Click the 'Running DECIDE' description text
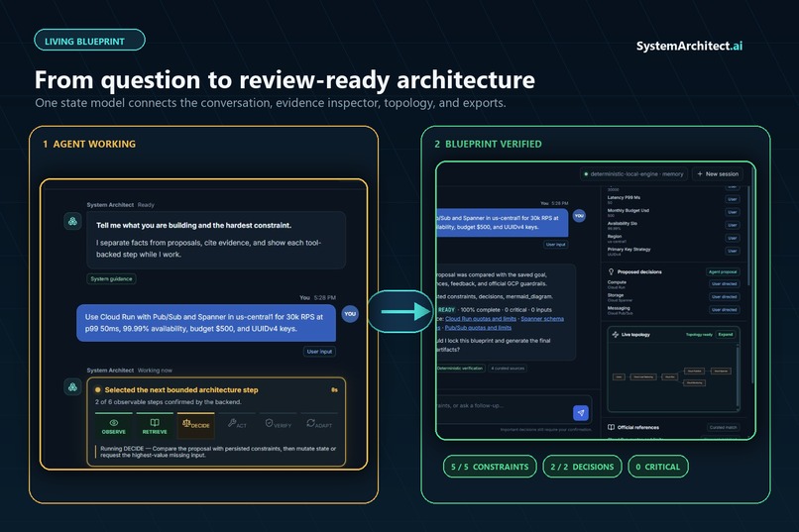 [x=218, y=452]
